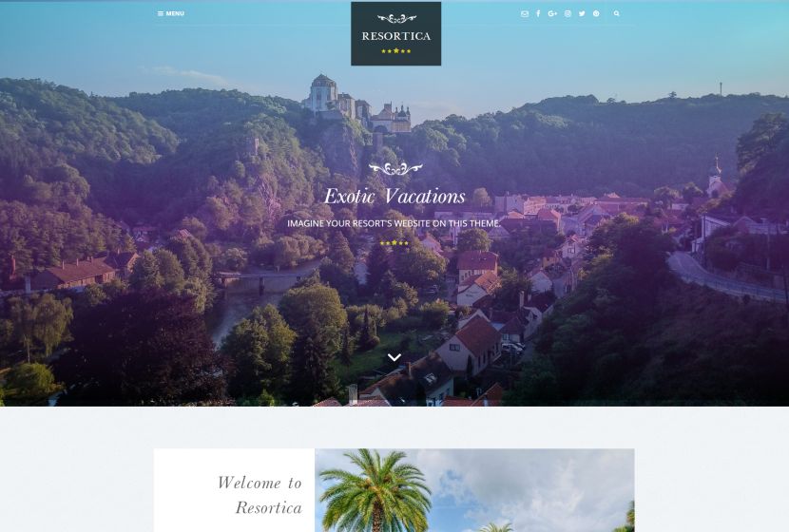Screen dimensions: 789x532
Task: Jump down using the white chevron arrow
Action: (x=394, y=357)
